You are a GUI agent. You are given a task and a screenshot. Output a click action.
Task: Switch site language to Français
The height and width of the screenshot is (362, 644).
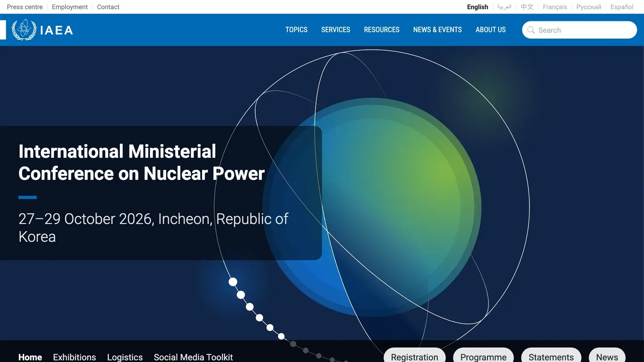pyautogui.click(x=555, y=7)
